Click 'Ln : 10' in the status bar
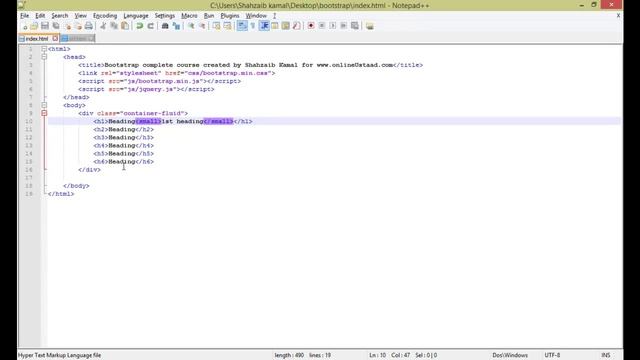 [x=378, y=355]
